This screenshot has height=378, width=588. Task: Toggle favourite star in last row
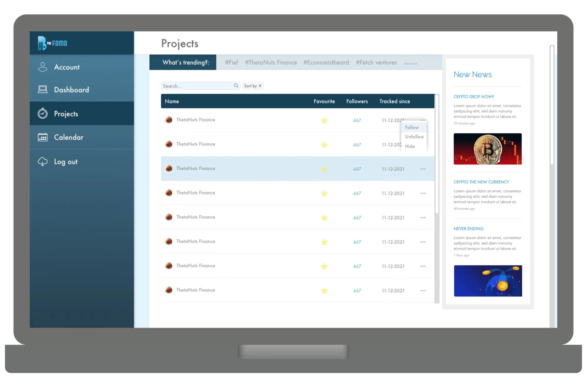(x=324, y=291)
